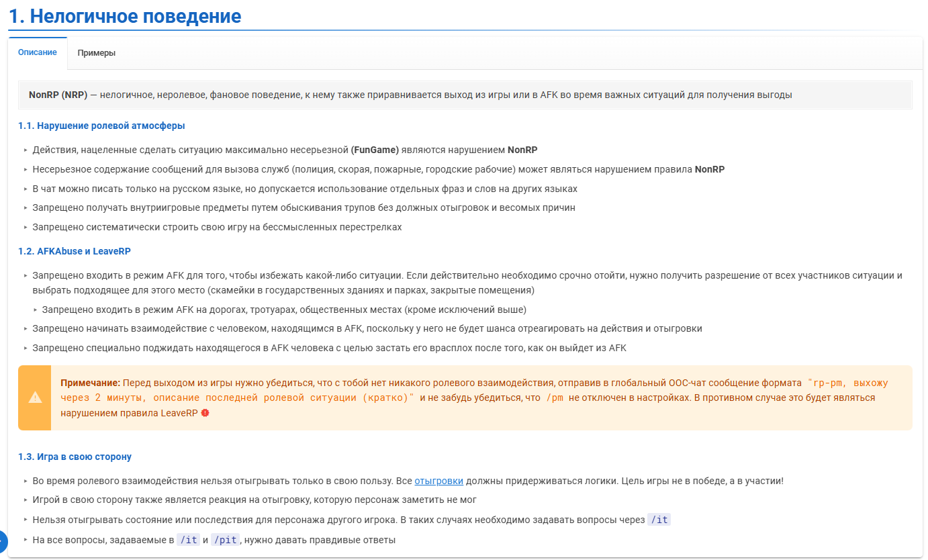Screen dimensions: 928x560
Task: Click the /pit command tag
Action: pyautogui.click(x=225, y=540)
